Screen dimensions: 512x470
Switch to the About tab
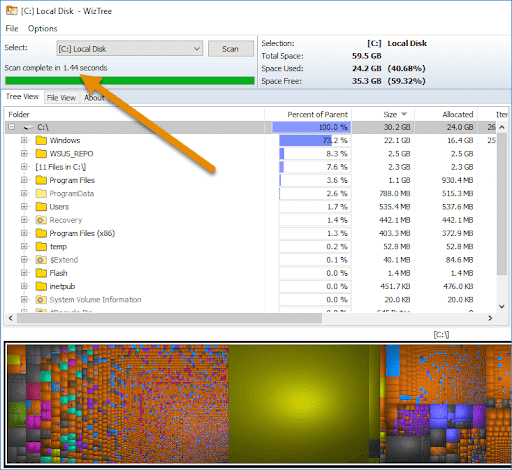pos(94,98)
